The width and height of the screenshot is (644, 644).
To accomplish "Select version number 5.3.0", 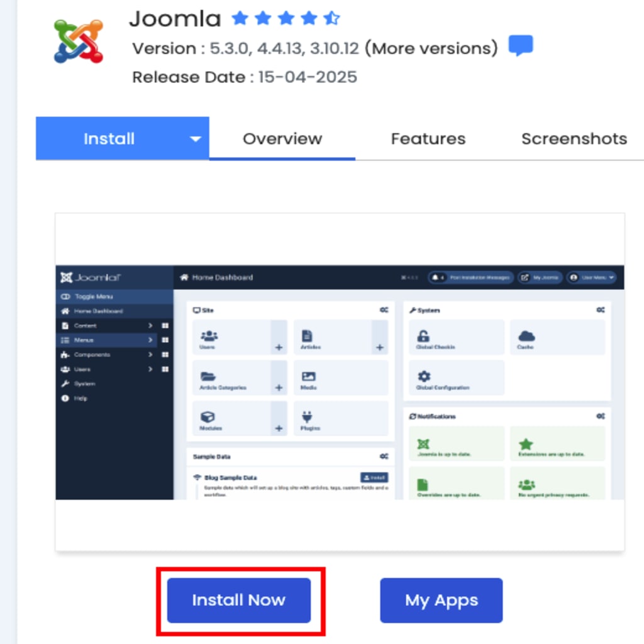I will 230,48.
